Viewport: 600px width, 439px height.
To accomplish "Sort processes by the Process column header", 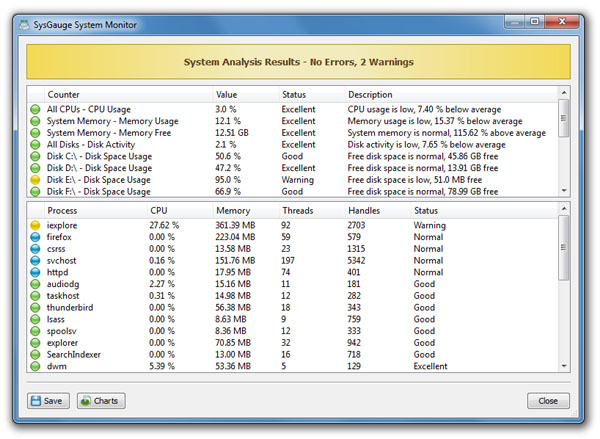I will pyautogui.click(x=96, y=211).
